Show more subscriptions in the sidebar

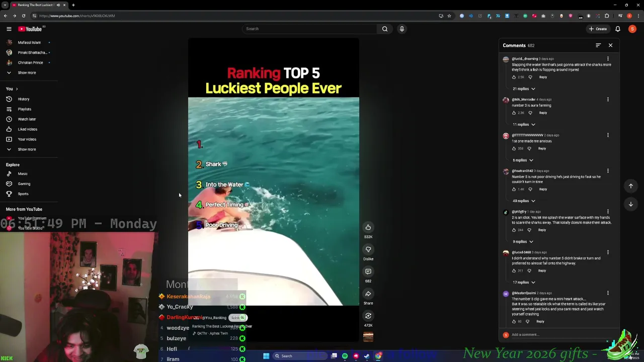click(27, 73)
